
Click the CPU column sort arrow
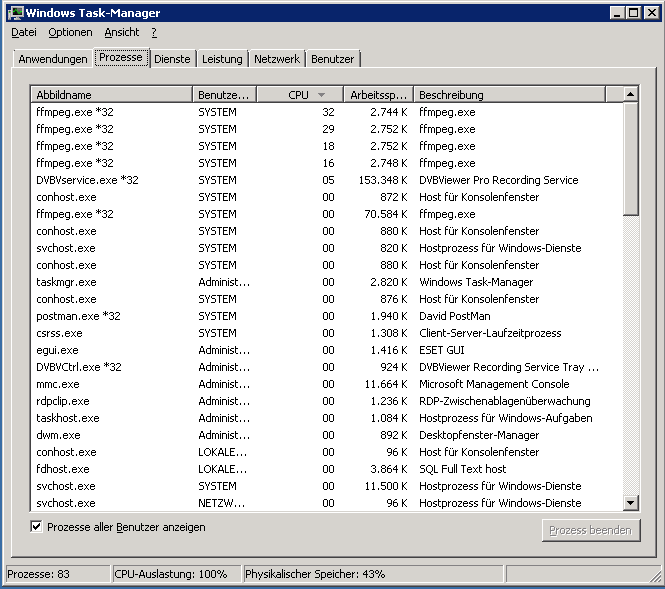[x=321, y=95]
